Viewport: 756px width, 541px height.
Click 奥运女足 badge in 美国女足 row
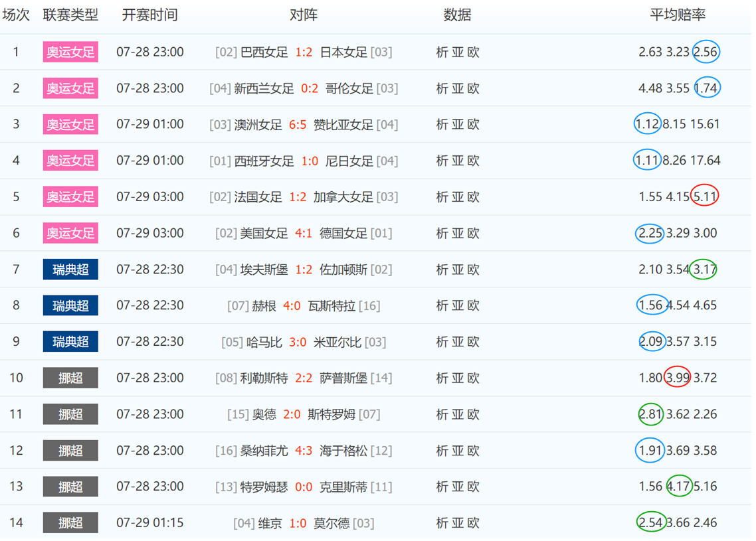click(x=70, y=233)
